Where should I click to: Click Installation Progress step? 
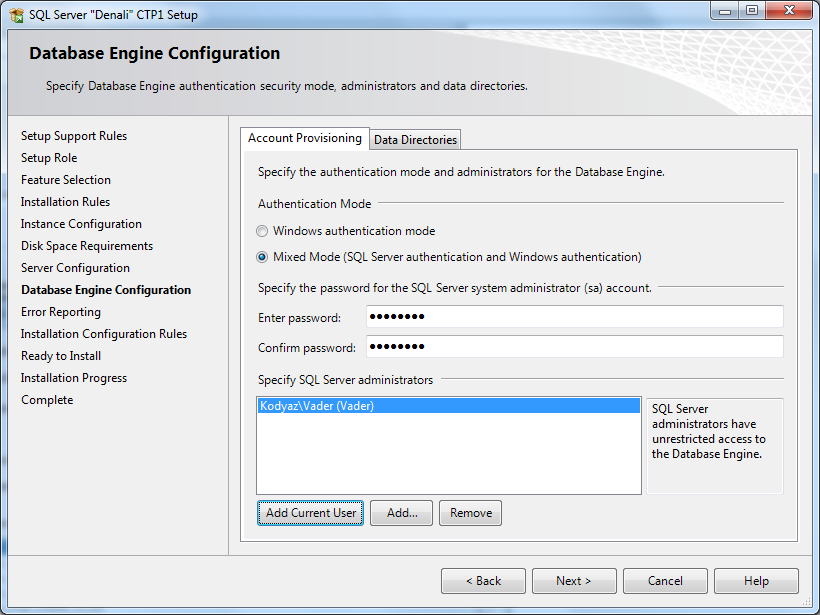point(74,378)
